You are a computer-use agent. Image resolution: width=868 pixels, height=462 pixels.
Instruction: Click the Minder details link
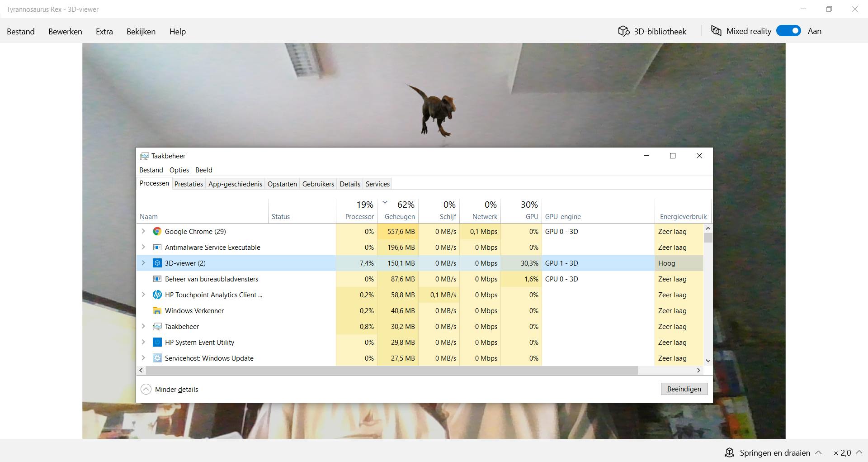tap(176, 389)
